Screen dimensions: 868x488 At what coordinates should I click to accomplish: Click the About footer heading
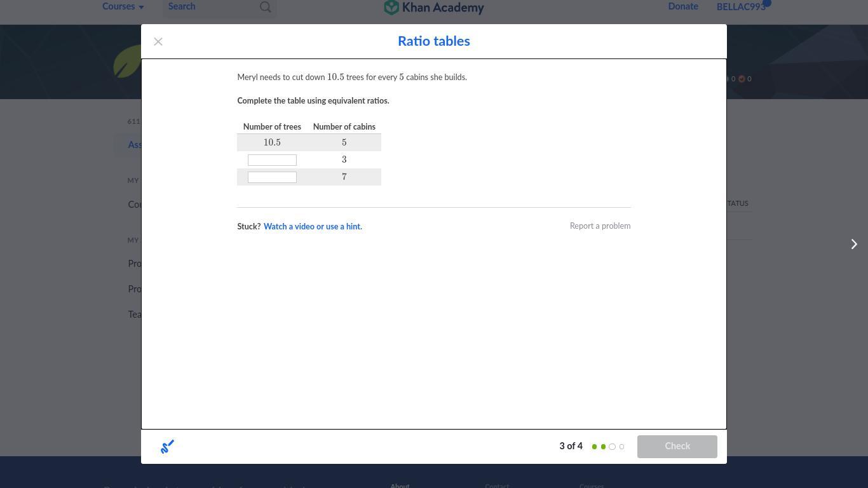[x=400, y=486]
